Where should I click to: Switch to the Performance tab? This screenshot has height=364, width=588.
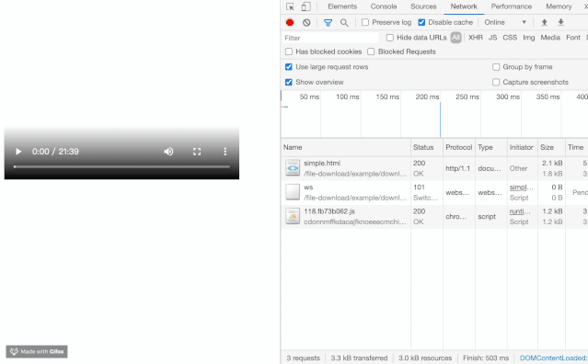512,6
